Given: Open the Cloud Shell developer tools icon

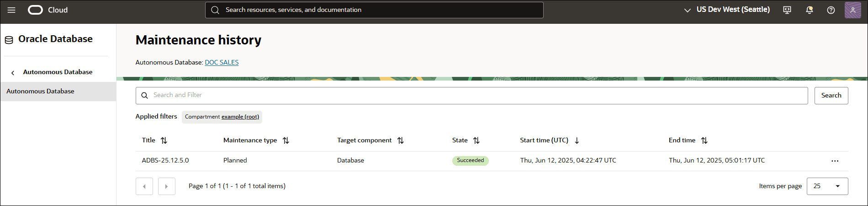Looking at the screenshot, I should (787, 10).
